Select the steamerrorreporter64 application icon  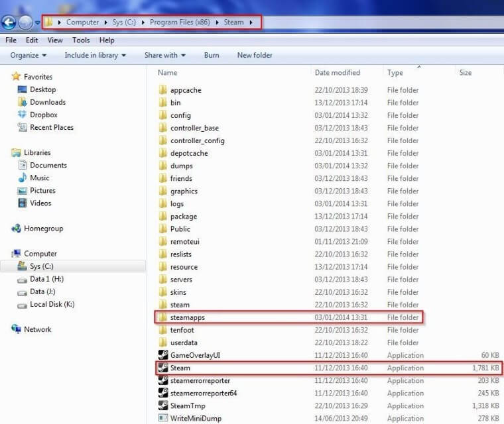163,393
